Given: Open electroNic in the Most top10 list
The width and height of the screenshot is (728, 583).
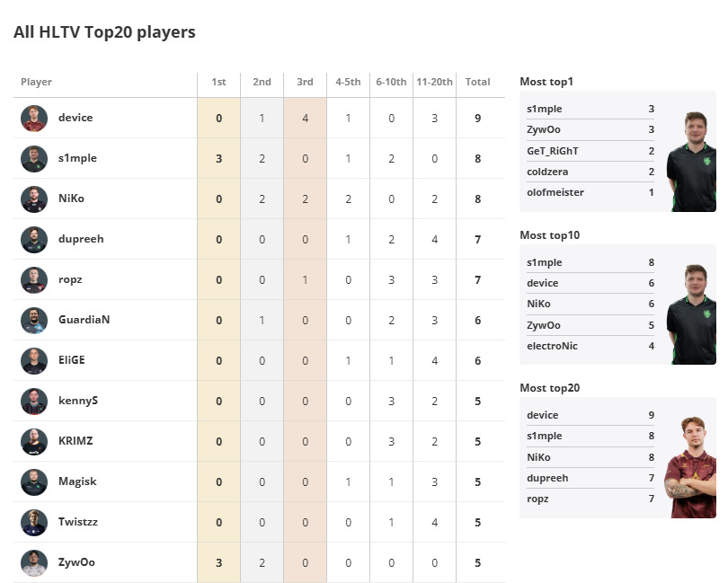Looking at the screenshot, I should coord(553,346).
